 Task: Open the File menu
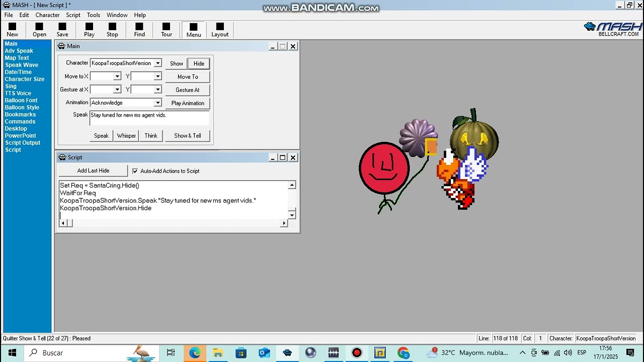tap(9, 15)
